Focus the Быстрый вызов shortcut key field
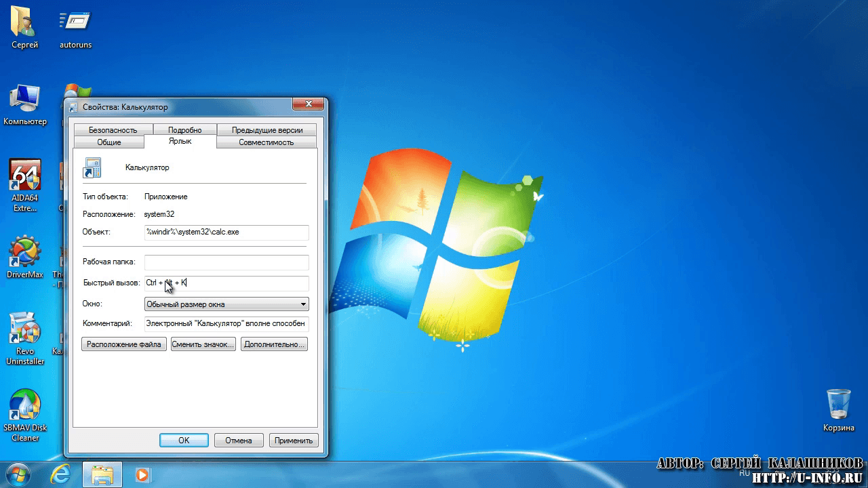The width and height of the screenshot is (868, 488). (x=226, y=283)
